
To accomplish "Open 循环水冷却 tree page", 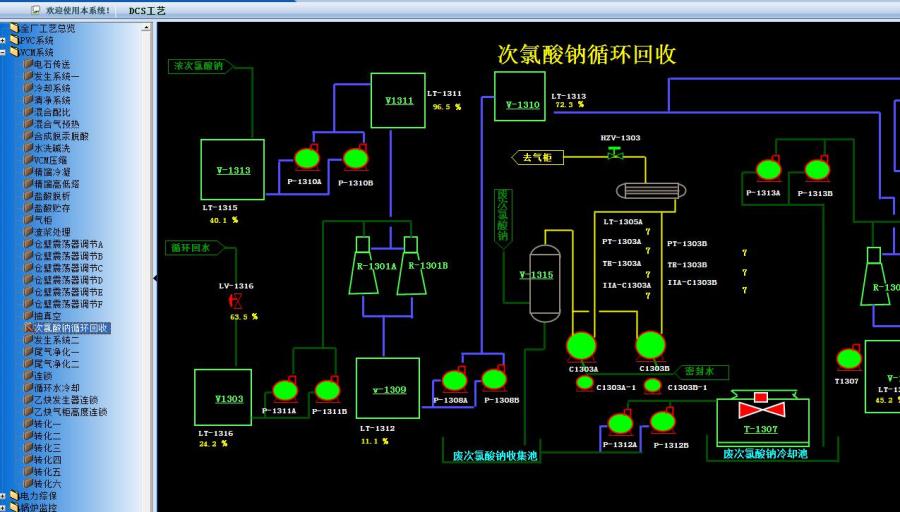I will coord(56,388).
